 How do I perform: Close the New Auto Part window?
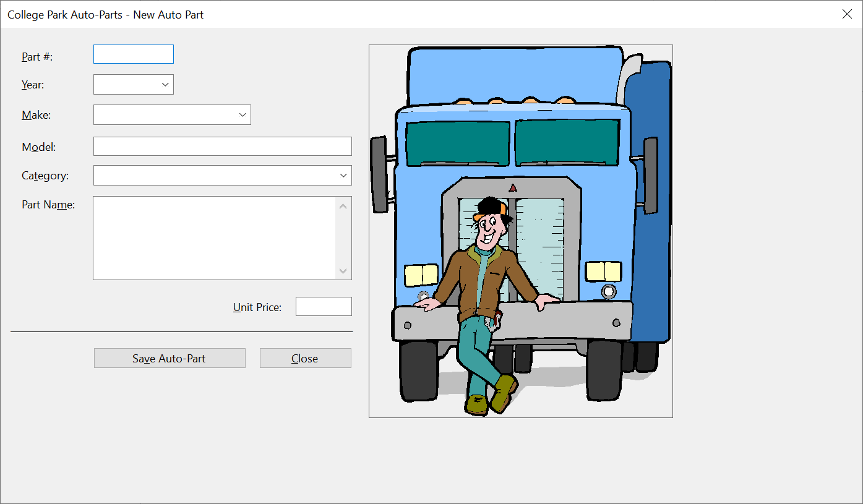[847, 14]
